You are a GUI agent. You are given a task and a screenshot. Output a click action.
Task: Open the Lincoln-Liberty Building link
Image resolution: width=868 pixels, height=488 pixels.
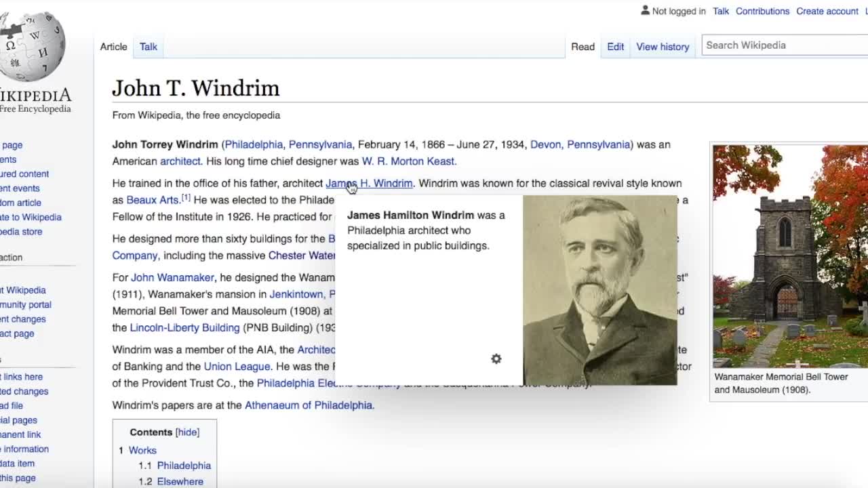pos(185,327)
